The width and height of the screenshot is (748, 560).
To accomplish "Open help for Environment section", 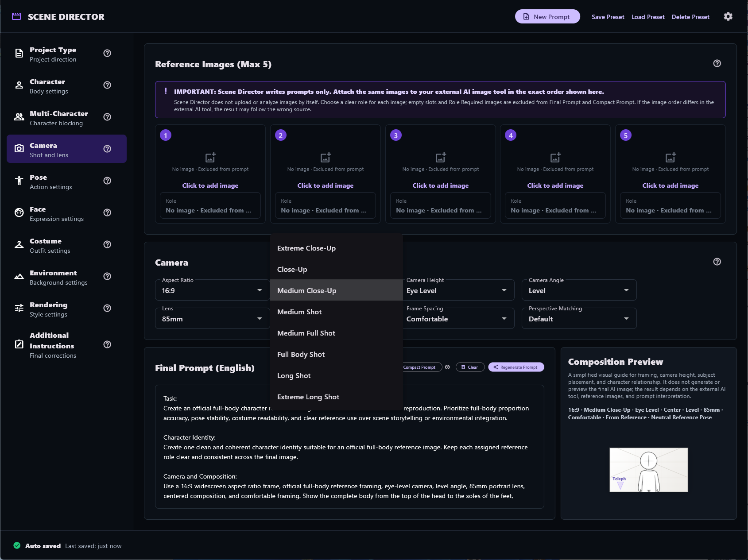I will (x=107, y=276).
